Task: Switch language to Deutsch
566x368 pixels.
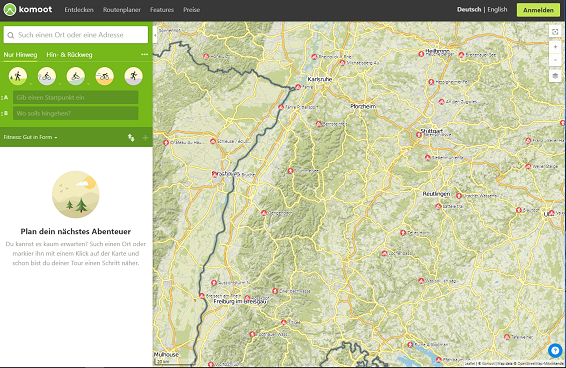Action: coord(469,10)
